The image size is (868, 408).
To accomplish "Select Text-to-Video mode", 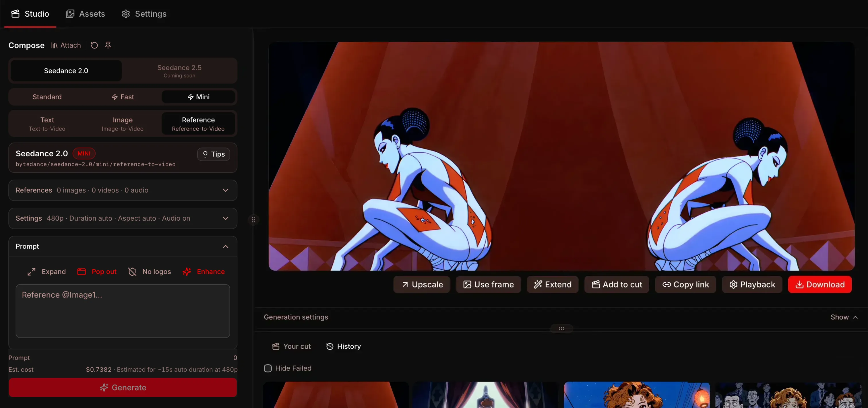I will (x=47, y=124).
